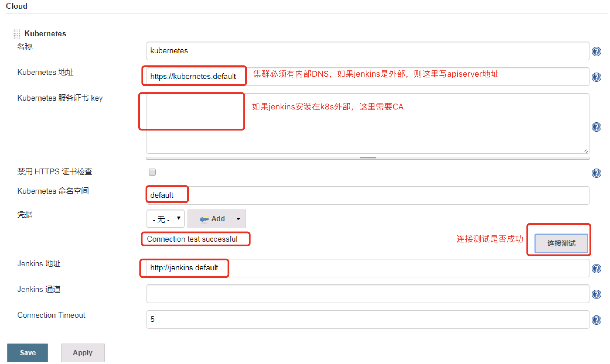
Task: Open the 凭据 credentials dropdown
Action: [166, 219]
